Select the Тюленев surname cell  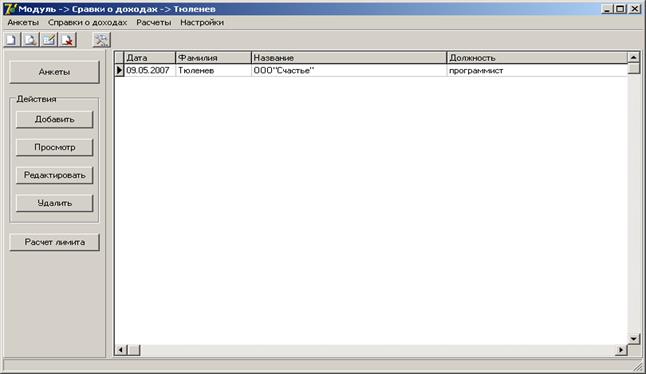click(x=213, y=70)
